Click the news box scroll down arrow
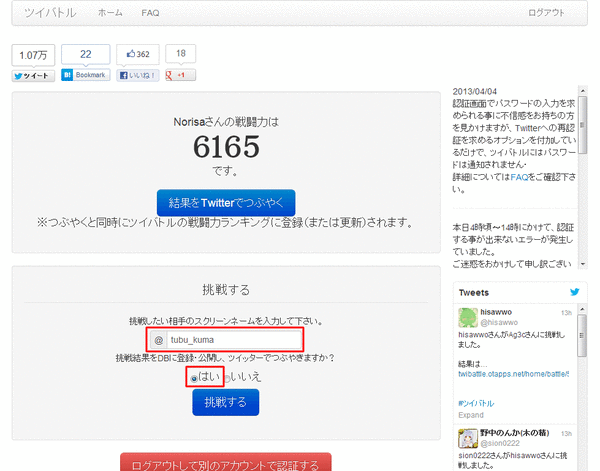This screenshot has height=471, width=600. (583, 264)
